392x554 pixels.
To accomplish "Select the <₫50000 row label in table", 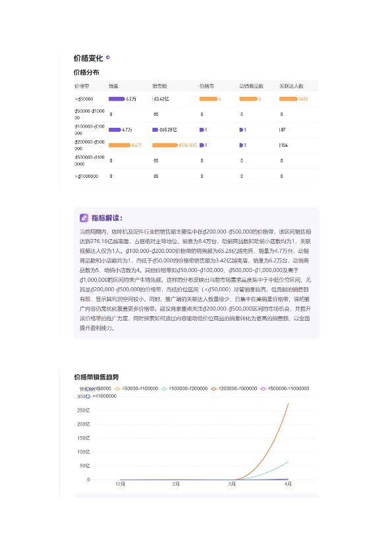I will pos(84,99).
